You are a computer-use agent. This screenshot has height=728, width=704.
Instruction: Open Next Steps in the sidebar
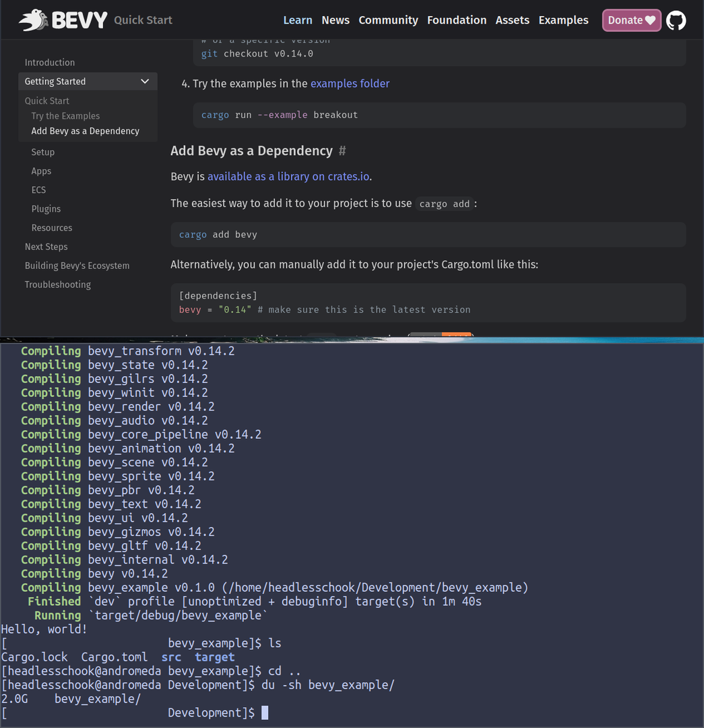(46, 247)
